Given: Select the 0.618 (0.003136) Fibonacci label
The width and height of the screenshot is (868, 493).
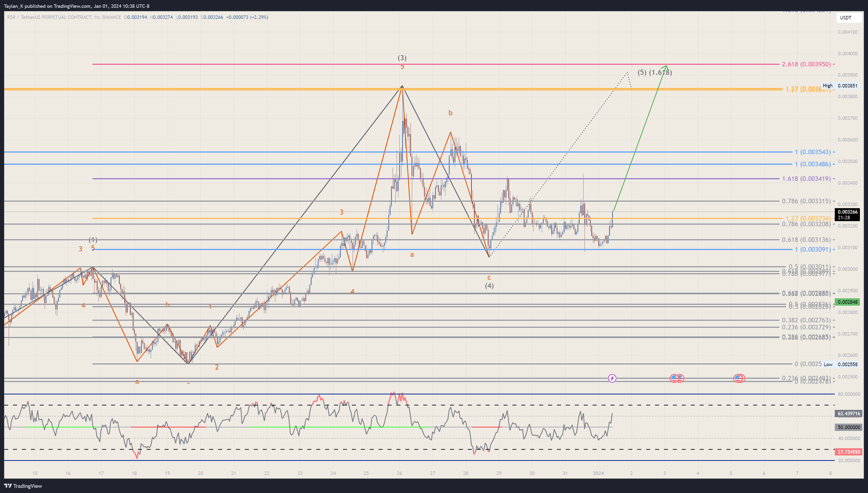Looking at the screenshot, I should coord(806,240).
